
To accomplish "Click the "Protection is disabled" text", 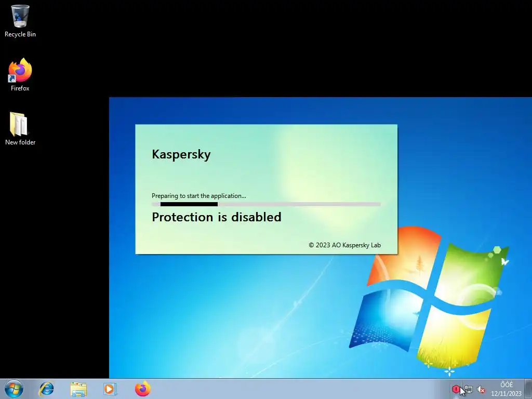I will [x=217, y=217].
